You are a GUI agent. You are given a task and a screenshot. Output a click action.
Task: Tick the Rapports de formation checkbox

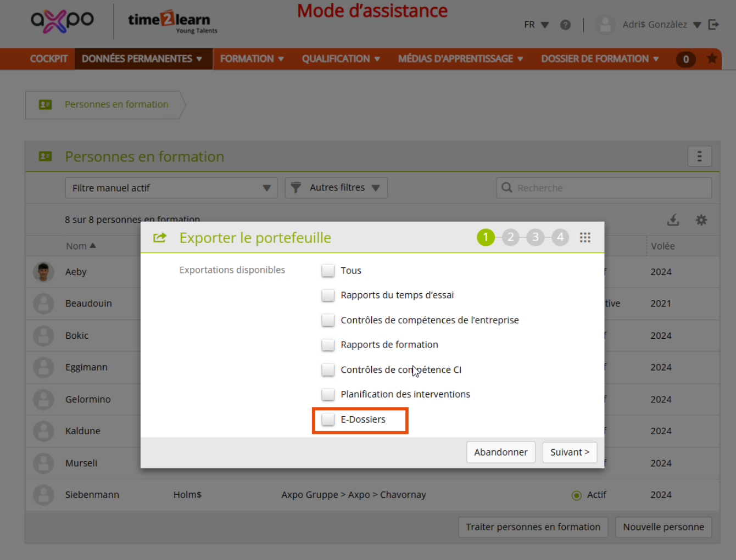pos(328,345)
